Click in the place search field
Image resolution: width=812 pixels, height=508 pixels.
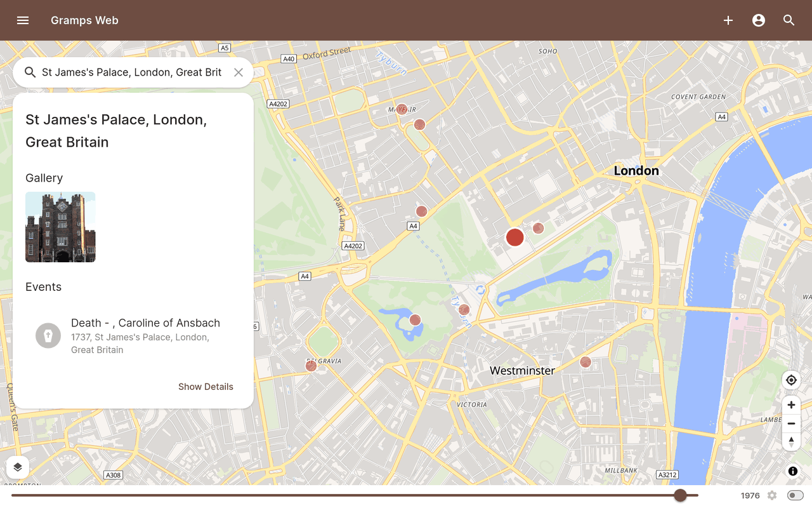coord(131,72)
